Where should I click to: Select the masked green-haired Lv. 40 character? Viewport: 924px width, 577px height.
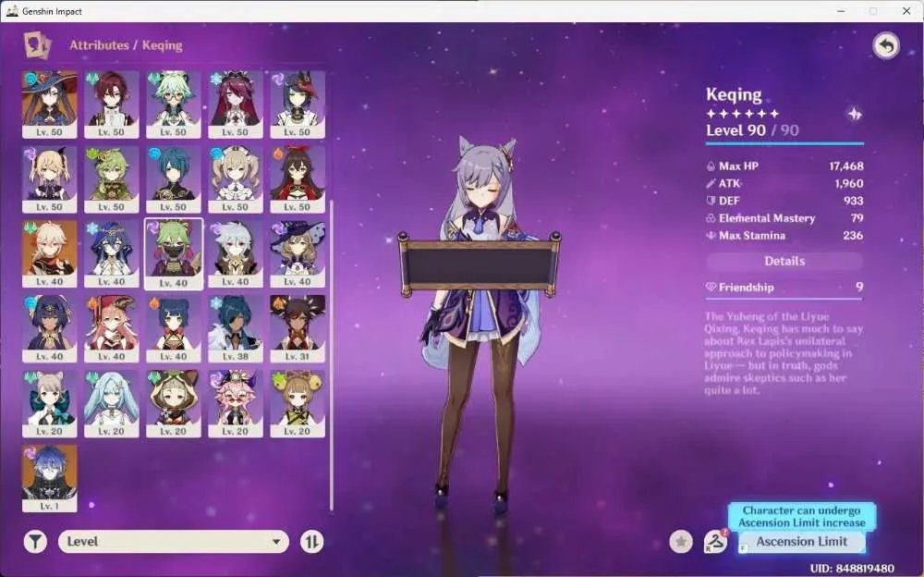174,254
